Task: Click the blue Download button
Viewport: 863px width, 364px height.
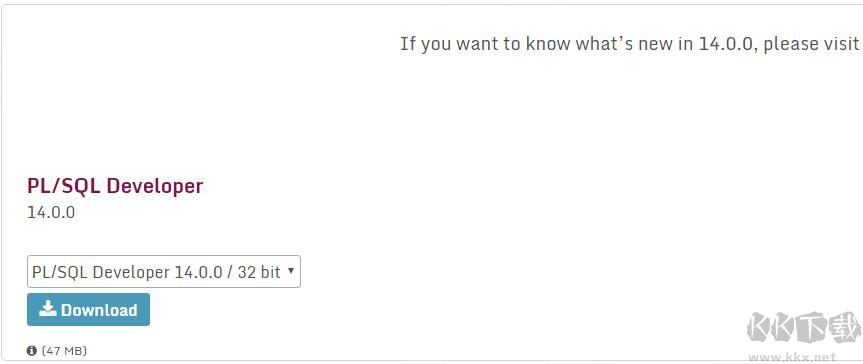Action: [88, 309]
